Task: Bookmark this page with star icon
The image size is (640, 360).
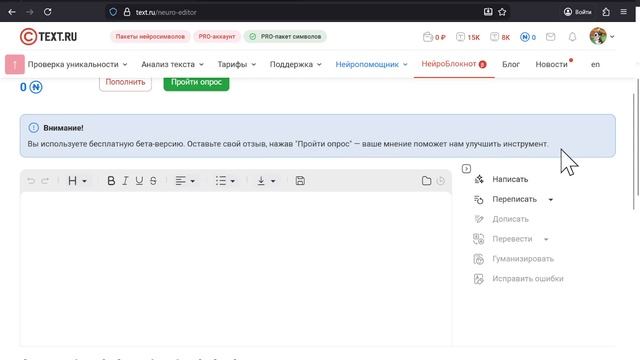Action: tap(502, 12)
